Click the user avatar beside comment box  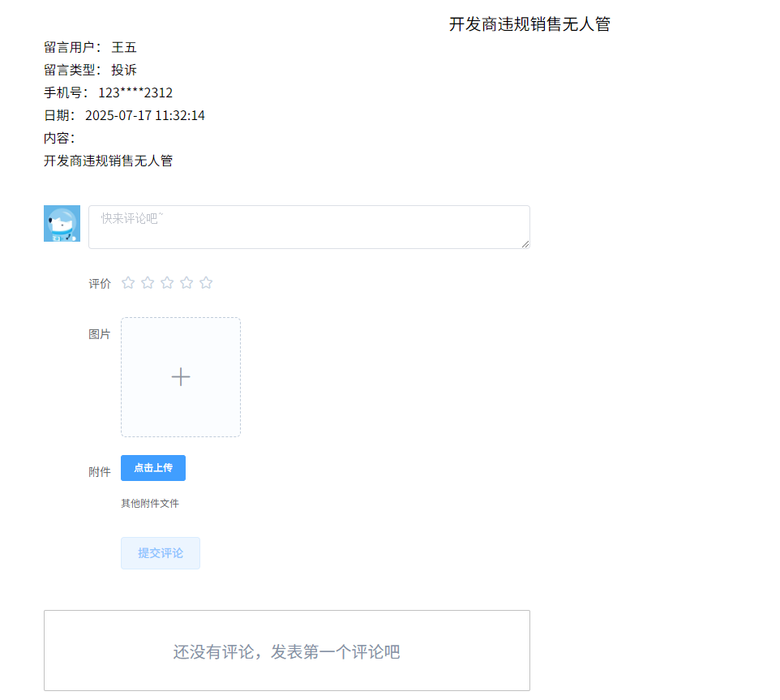click(x=62, y=224)
